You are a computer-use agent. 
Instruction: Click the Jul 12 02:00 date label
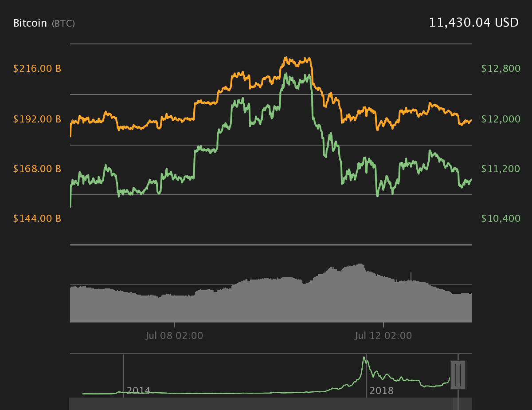[383, 336]
